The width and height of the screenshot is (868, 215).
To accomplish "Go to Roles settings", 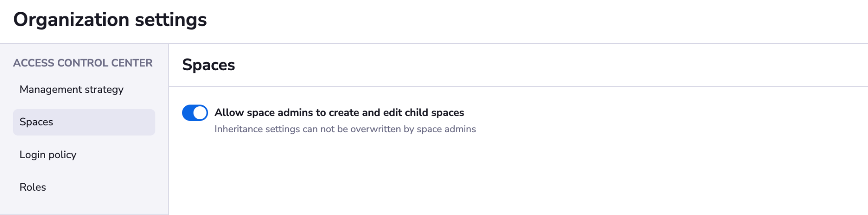I will (x=33, y=187).
